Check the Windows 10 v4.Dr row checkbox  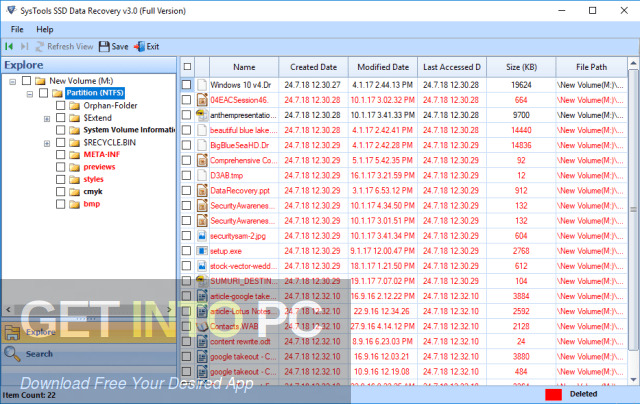point(187,85)
